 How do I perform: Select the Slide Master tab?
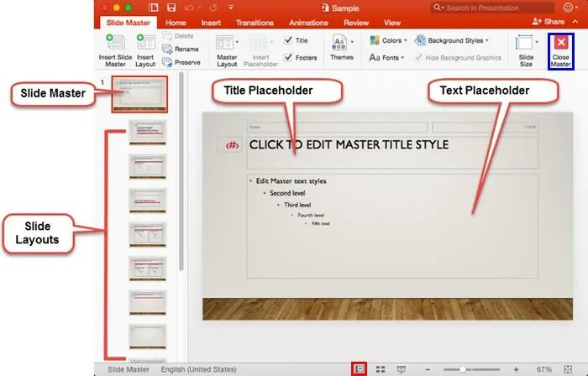pyautogui.click(x=129, y=23)
